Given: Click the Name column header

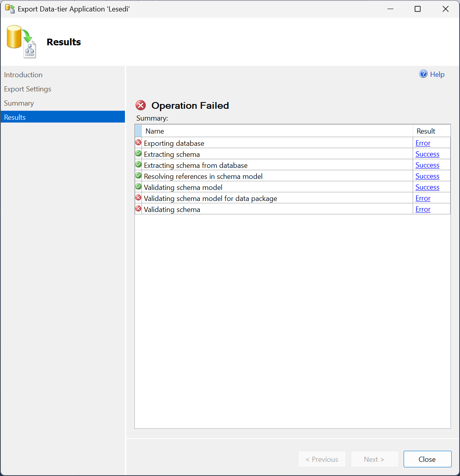Looking at the screenshot, I should 155,130.
